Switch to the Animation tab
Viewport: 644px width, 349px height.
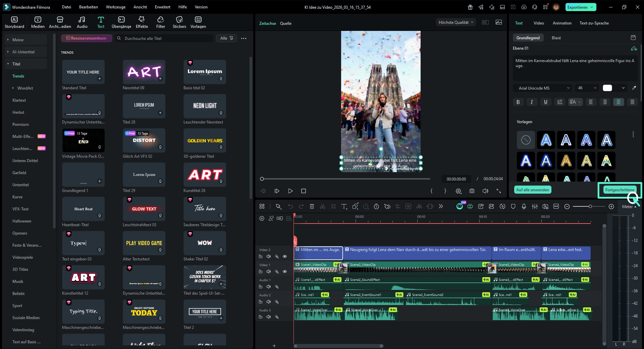pos(562,23)
